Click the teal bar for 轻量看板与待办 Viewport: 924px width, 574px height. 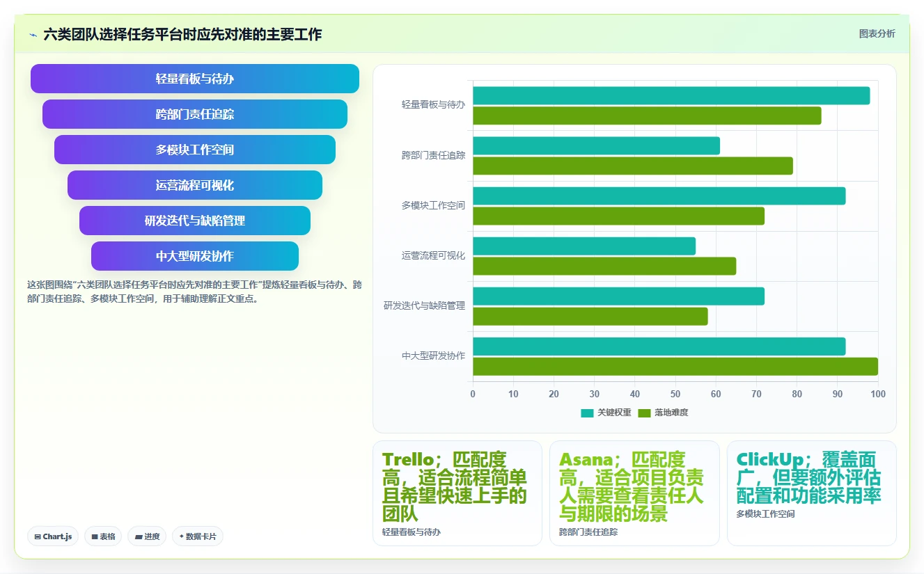click(x=671, y=95)
